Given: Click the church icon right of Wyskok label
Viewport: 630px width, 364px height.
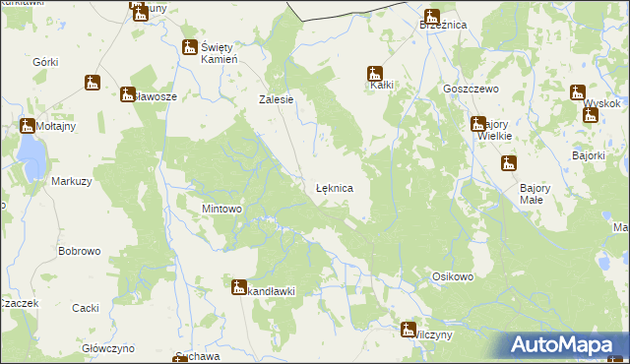Looking at the screenshot, I should coord(591,115).
